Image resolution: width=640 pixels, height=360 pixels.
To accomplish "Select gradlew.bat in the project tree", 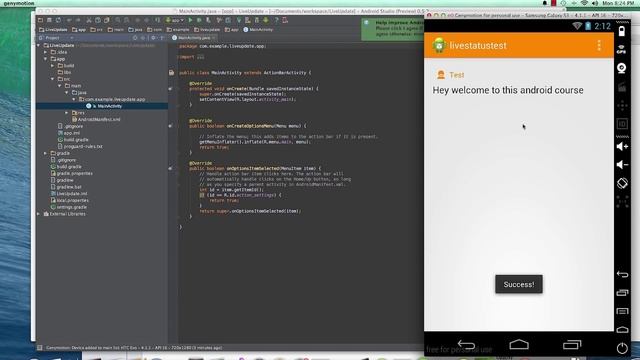I will [x=66, y=187].
